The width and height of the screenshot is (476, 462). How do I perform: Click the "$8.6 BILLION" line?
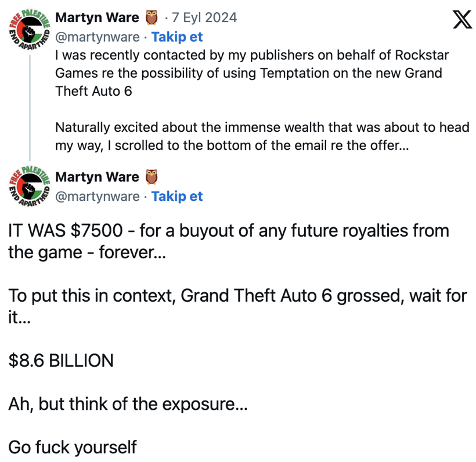tap(61, 360)
